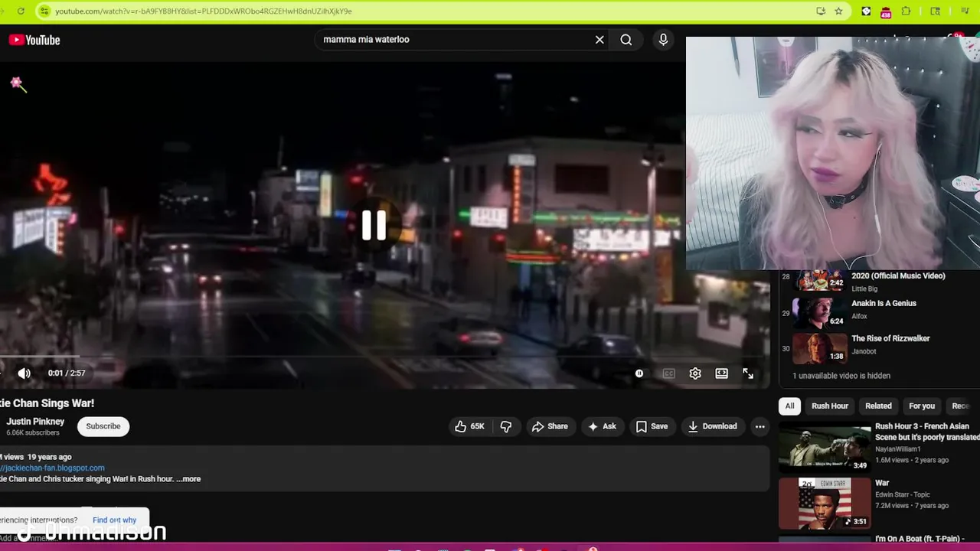Enter full screen mode
Image resolution: width=980 pixels, height=551 pixels.
tap(748, 373)
